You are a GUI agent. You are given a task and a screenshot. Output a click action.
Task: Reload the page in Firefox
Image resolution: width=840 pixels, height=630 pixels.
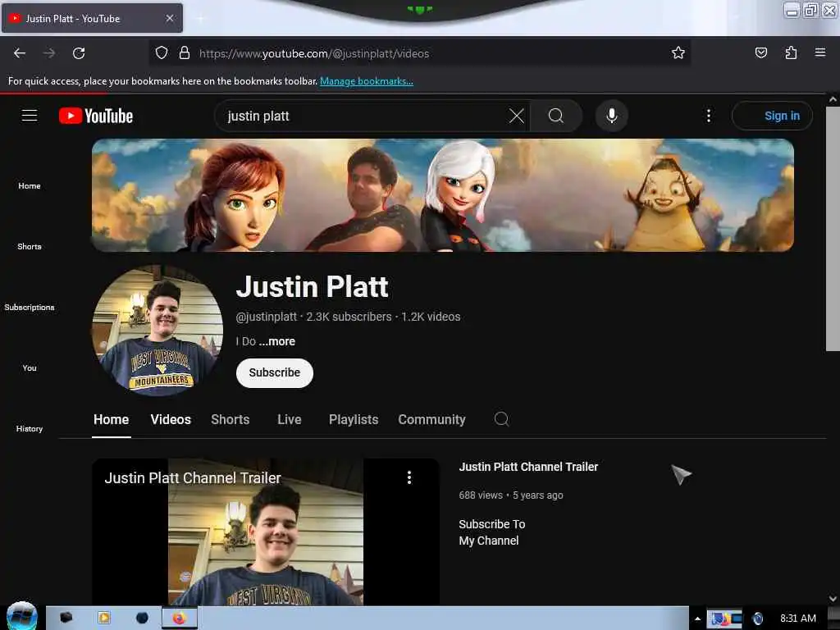tap(79, 53)
